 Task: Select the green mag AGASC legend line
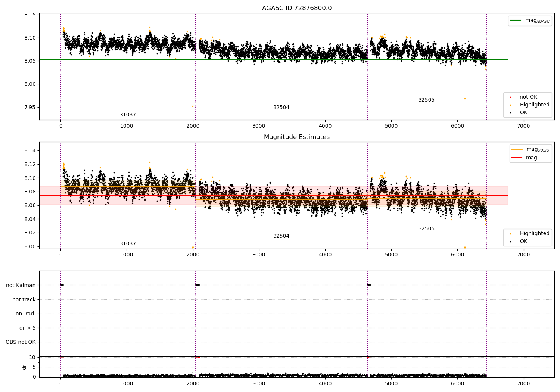[x=515, y=21]
